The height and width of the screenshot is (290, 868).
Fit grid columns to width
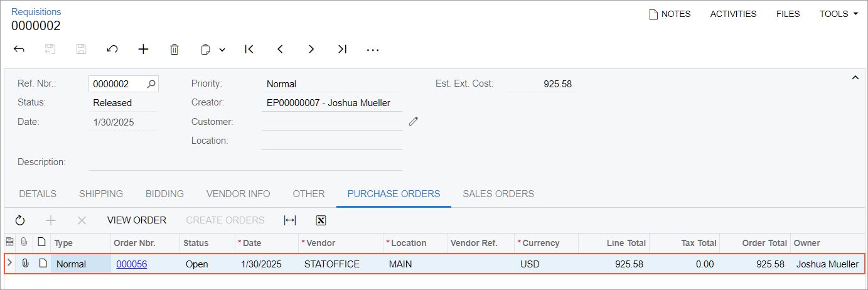pyautogui.click(x=290, y=220)
